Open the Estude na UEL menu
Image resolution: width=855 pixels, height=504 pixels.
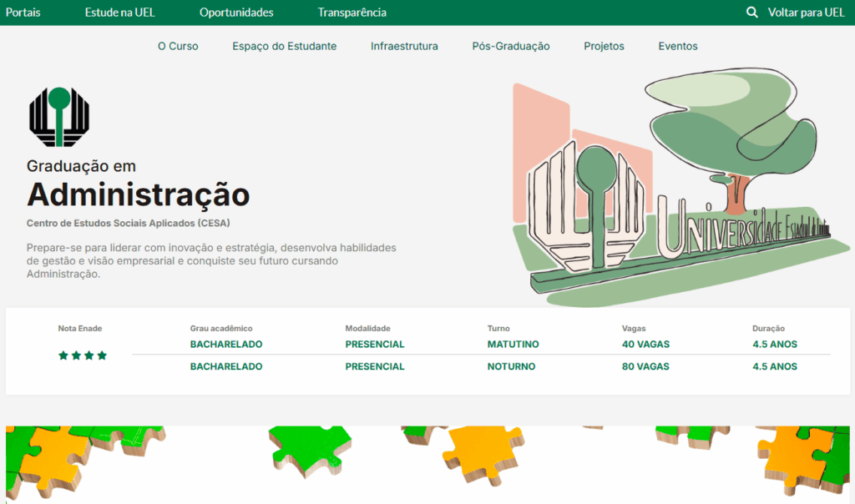(119, 13)
